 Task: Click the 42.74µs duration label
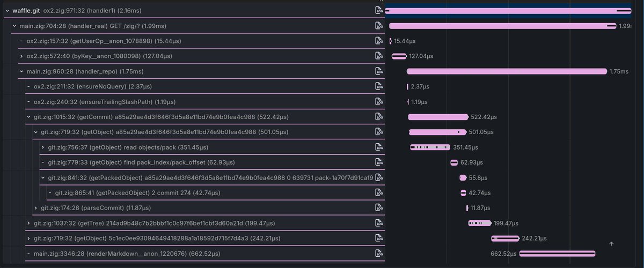pyautogui.click(x=479, y=192)
